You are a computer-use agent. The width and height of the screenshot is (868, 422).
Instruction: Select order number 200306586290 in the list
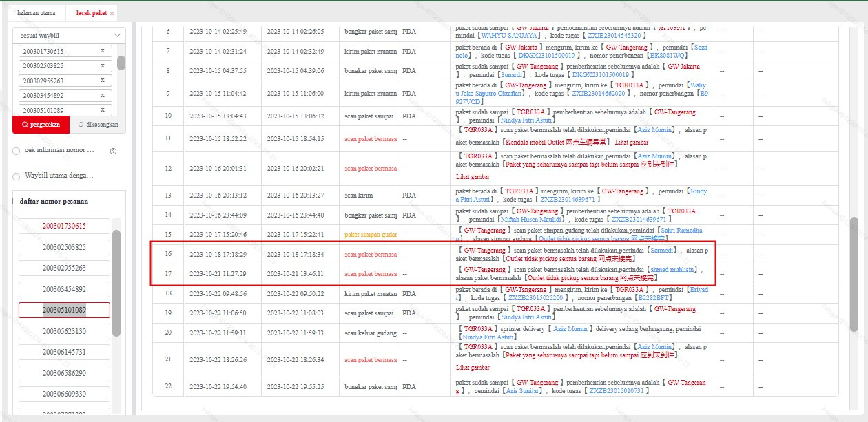click(64, 373)
